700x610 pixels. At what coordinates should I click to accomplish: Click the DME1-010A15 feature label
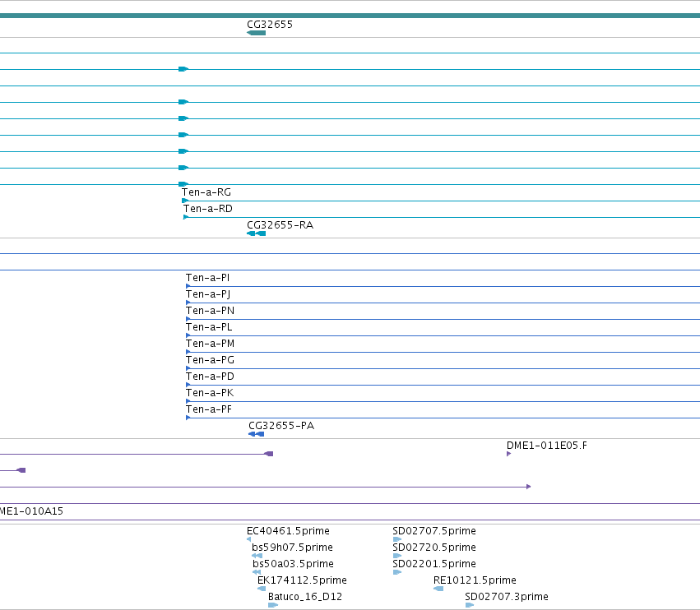[31, 511]
